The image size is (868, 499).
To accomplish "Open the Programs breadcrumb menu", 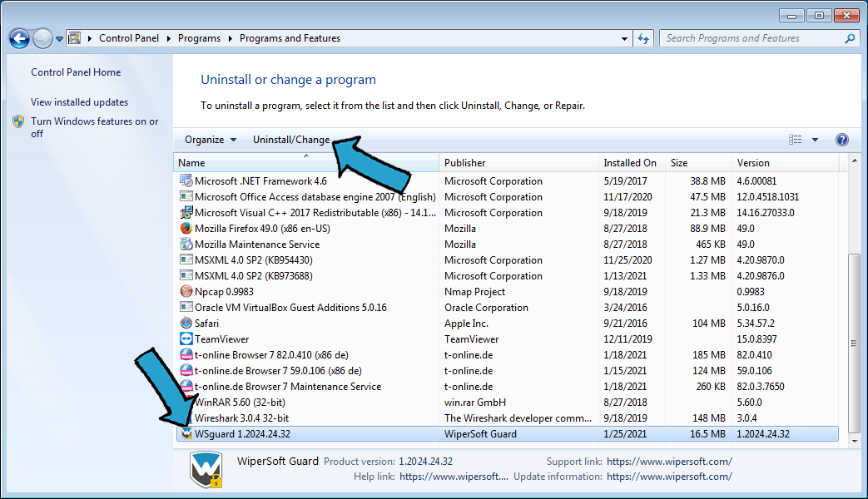I will [x=199, y=37].
